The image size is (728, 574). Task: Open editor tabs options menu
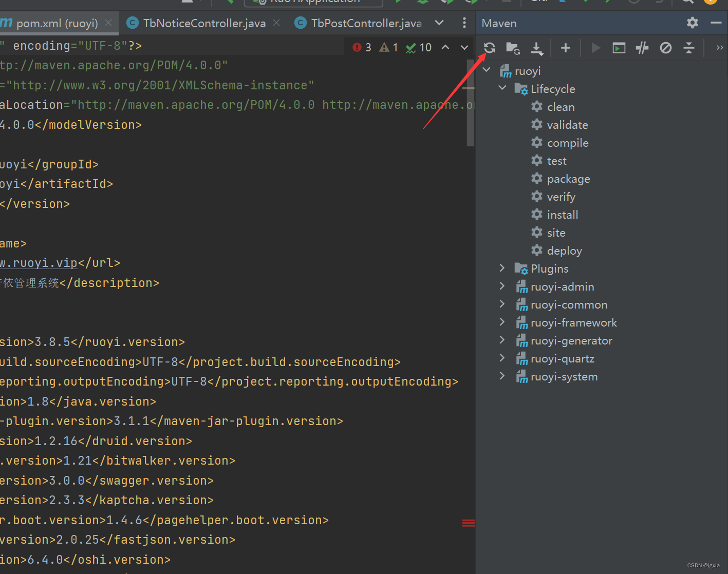tap(464, 23)
